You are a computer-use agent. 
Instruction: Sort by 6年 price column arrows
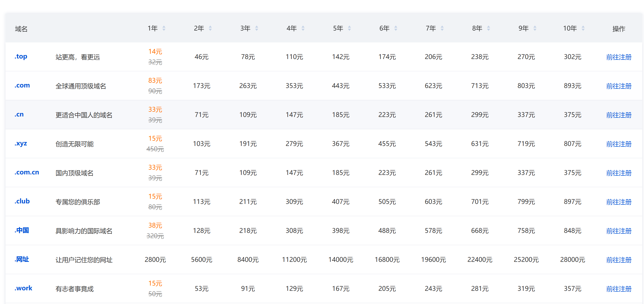(x=396, y=28)
